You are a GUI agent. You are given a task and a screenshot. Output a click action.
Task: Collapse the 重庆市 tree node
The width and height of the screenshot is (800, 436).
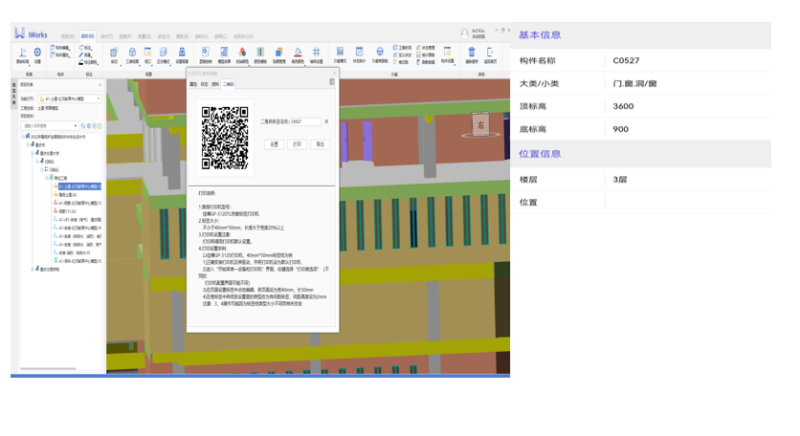[28, 145]
